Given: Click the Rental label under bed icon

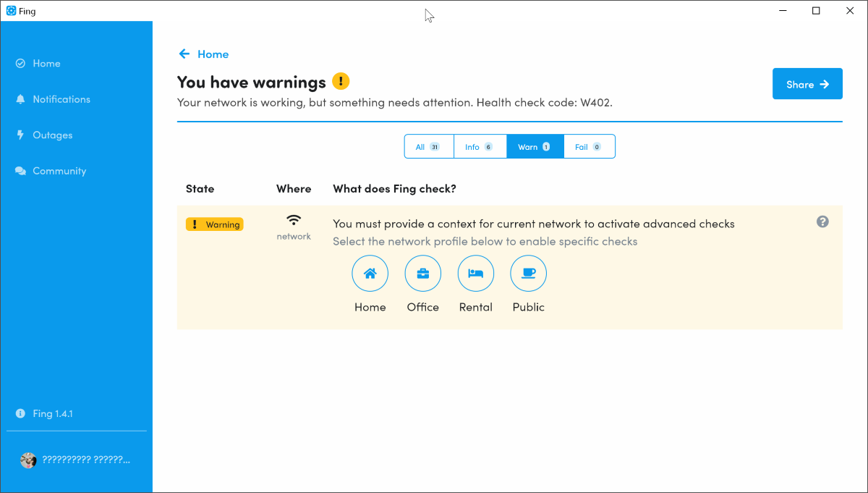Looking at the screenshot, I should [x=476, y=307].
